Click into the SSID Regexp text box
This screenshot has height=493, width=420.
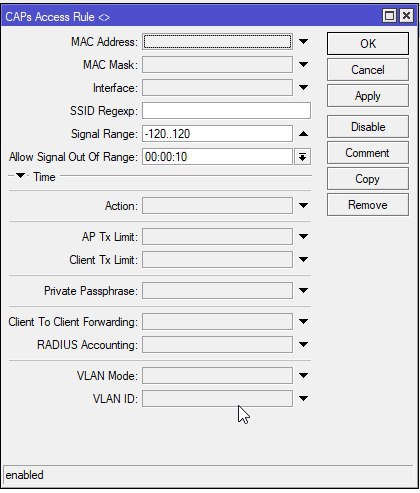[226, 111]
